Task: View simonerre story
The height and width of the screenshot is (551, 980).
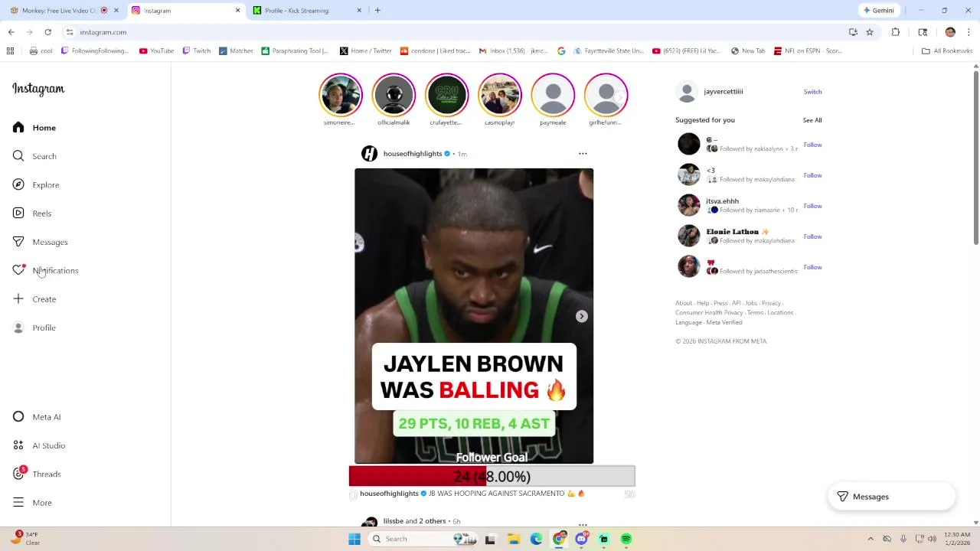Action: (x=340, y=95)
